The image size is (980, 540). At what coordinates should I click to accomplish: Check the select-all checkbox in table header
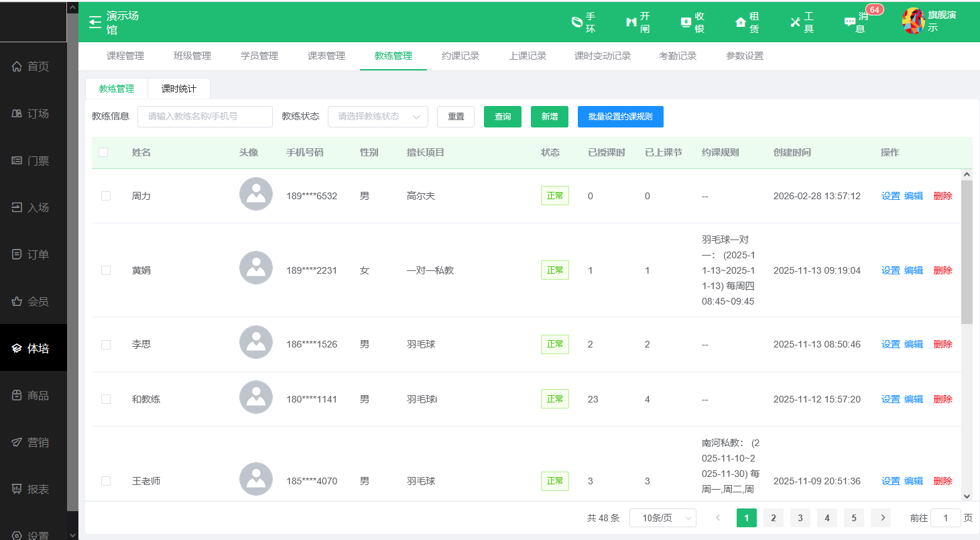click(x=103, y=152)
